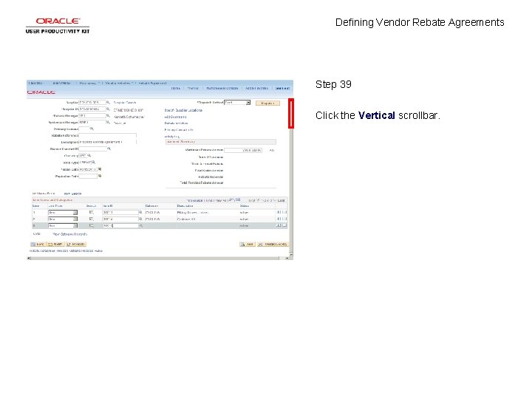Click the Description input field
Viewport: 532px width, 399px height.
pyautogui.click(x=108, y=142)
